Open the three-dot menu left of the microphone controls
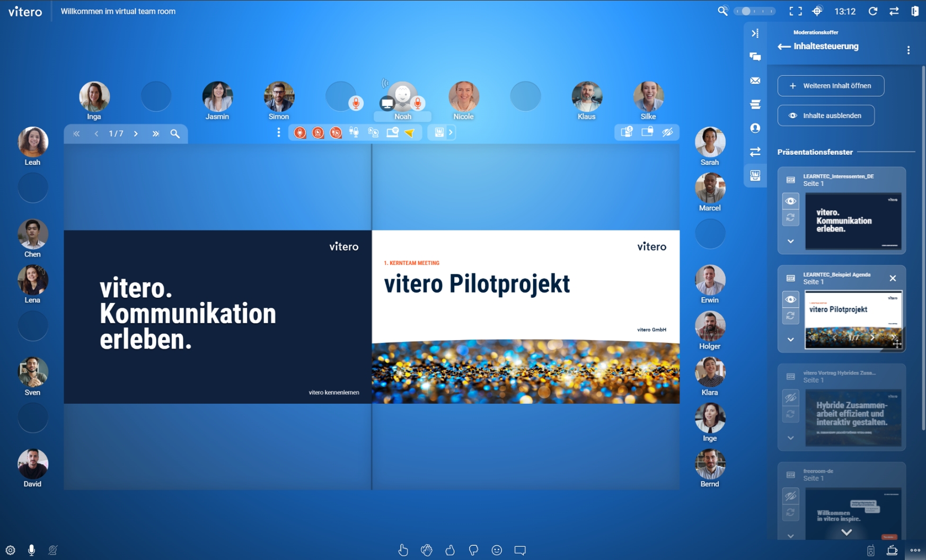This screenshot has height=560, width=926. [279, 132]
